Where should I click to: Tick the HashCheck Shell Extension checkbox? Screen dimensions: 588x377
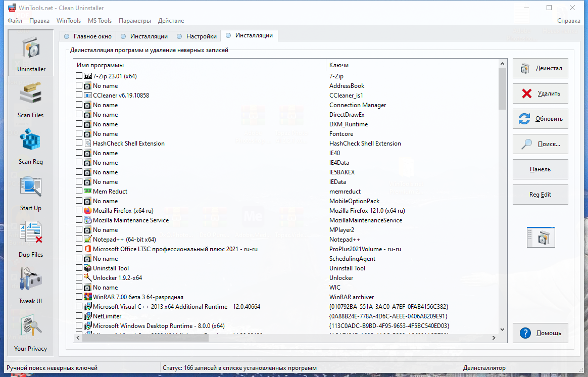coord(79,144)
